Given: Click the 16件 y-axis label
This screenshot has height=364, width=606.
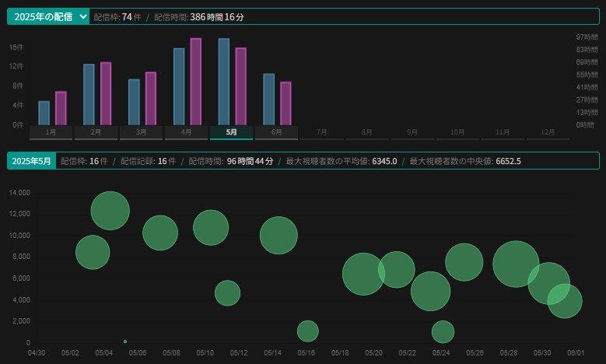Looking at the screenshot, I should [x=16, y=47].
